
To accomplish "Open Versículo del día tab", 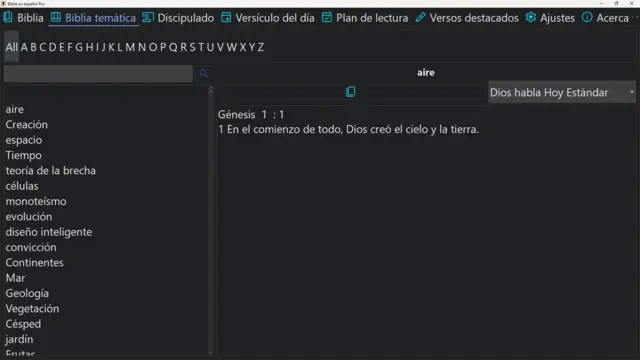I will (268, 18).
